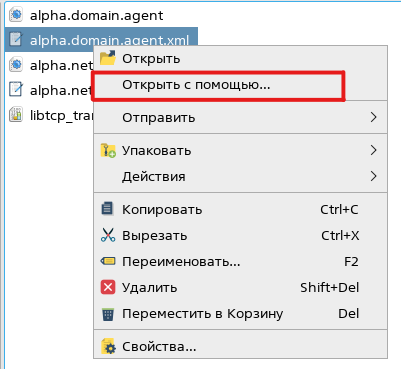Click the copy icon next to Копировать
This screenshot has width=401, height=369.
point(107,209)
